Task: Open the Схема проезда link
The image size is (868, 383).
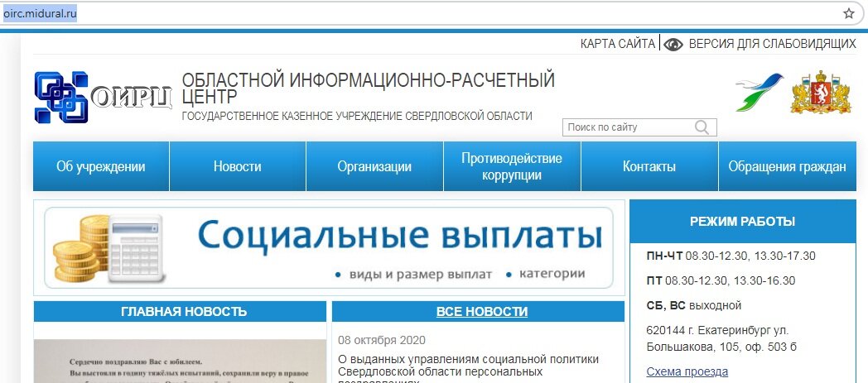Action: (x=687, y=371)
